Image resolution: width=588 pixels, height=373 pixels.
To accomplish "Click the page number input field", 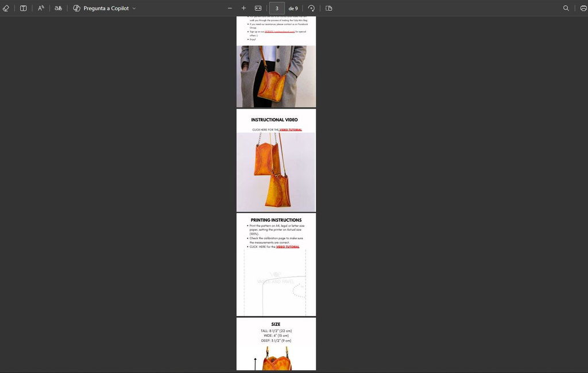I will 277,8.
